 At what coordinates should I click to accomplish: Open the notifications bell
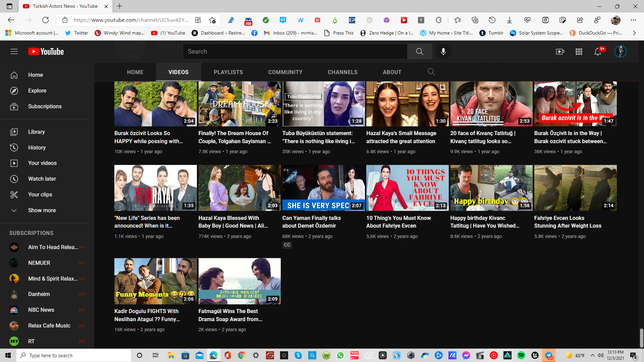(598, 52)
